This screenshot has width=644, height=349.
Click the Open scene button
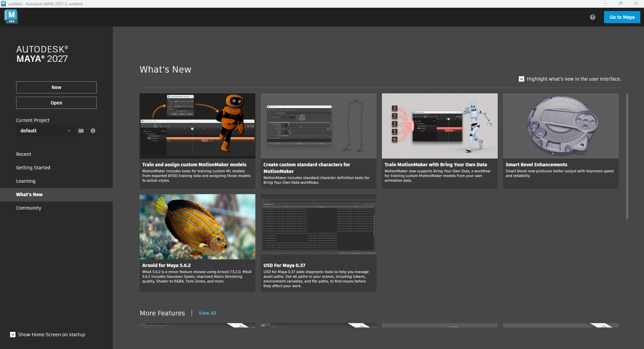click(x=56, y=103)
